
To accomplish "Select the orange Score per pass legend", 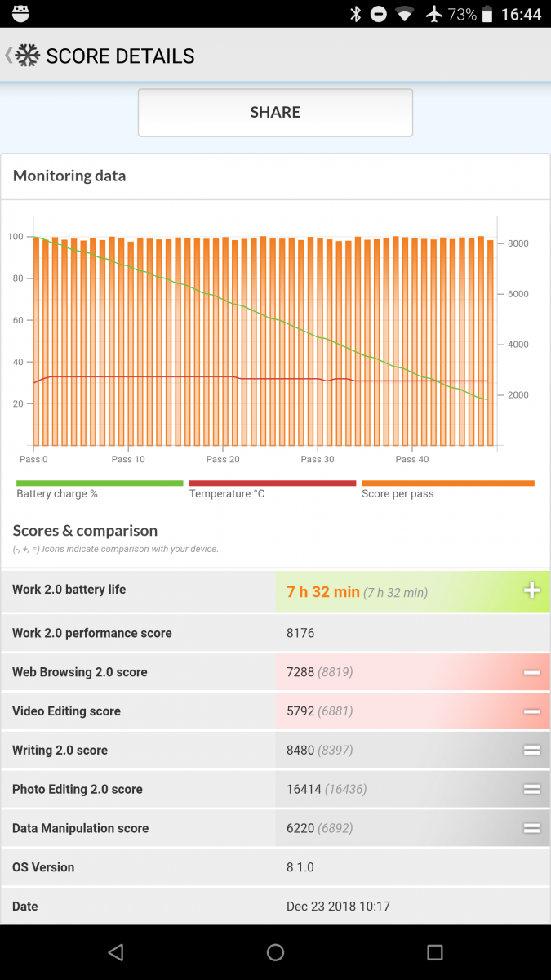I will click(448, 489).
